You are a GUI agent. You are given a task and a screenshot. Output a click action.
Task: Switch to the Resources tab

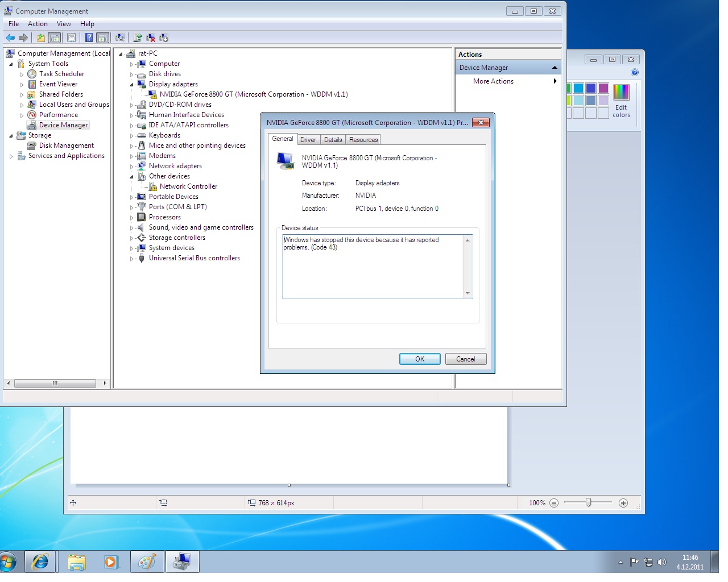[363, 140]
